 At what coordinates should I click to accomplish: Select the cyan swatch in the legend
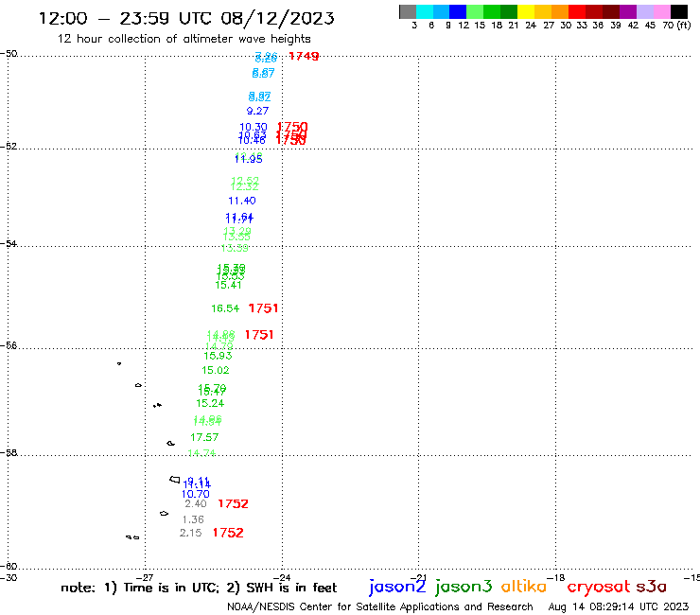click(x=425, y=11)
